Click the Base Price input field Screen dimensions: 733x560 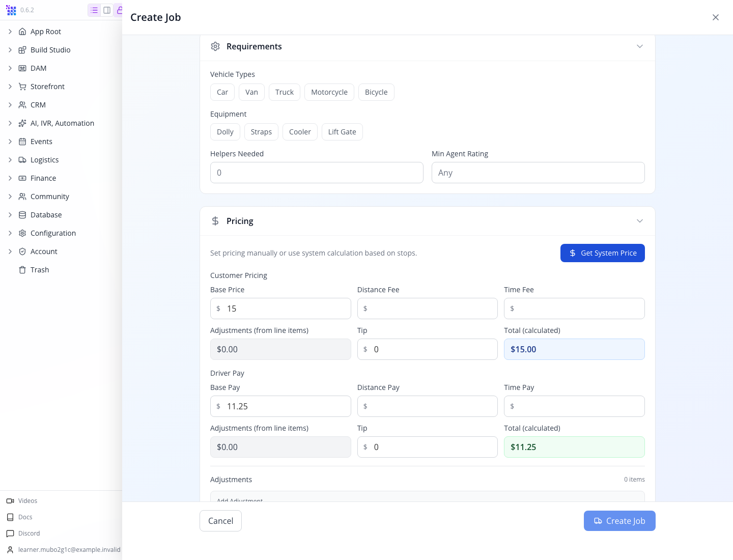coord(280,309)
